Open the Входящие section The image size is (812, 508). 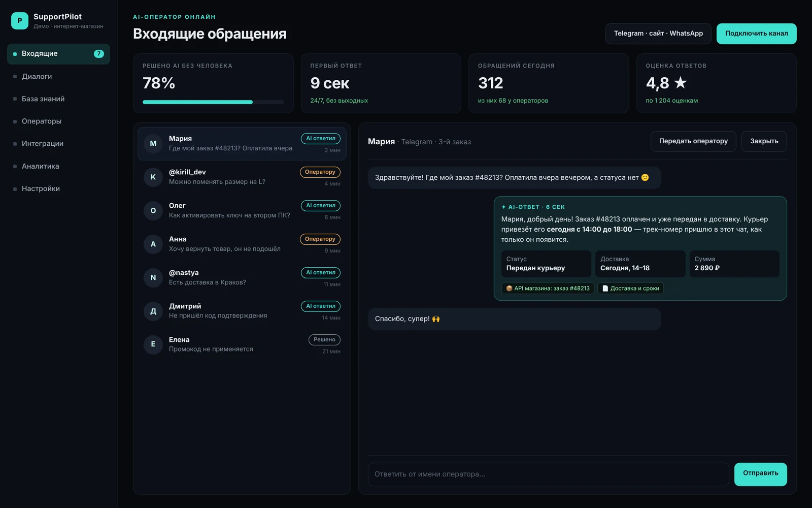[58, 54]
